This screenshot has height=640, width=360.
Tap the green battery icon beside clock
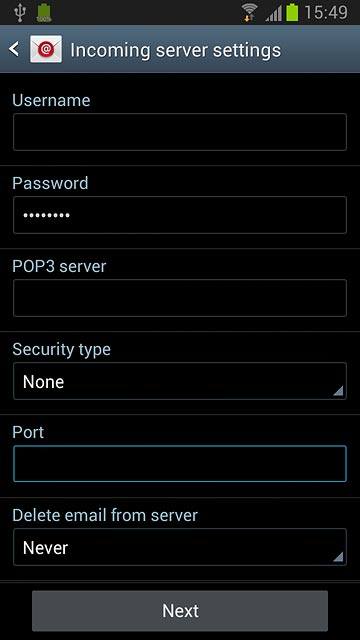pos(292,12)
